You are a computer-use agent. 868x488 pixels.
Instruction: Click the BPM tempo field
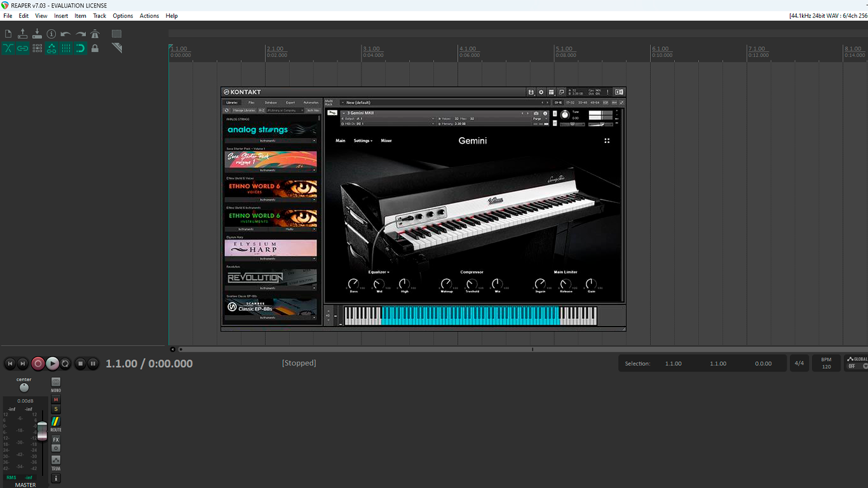(x=826, y=363)
